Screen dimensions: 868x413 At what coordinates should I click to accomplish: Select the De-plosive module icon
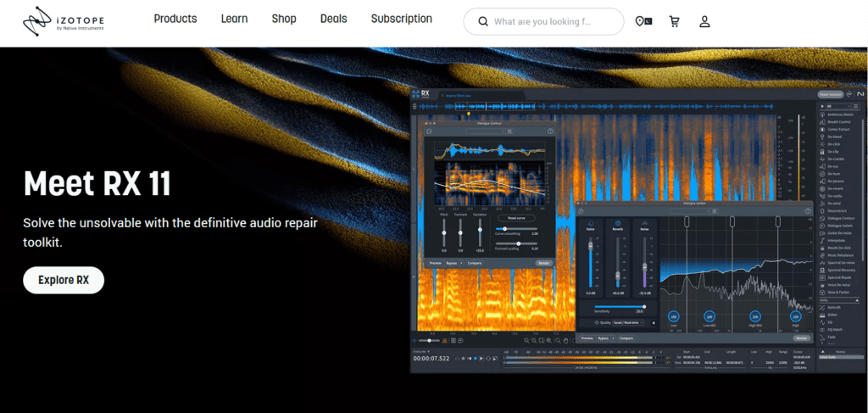point(822,181)
